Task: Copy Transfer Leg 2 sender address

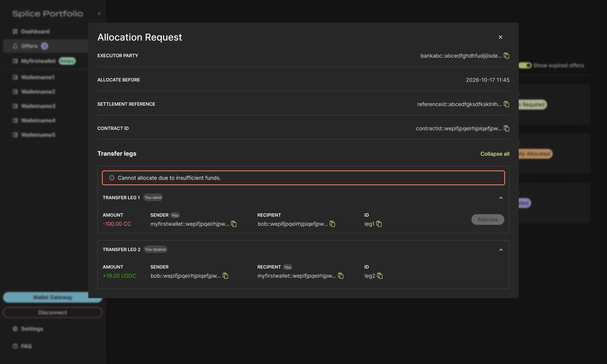Action: click(225, 276)
